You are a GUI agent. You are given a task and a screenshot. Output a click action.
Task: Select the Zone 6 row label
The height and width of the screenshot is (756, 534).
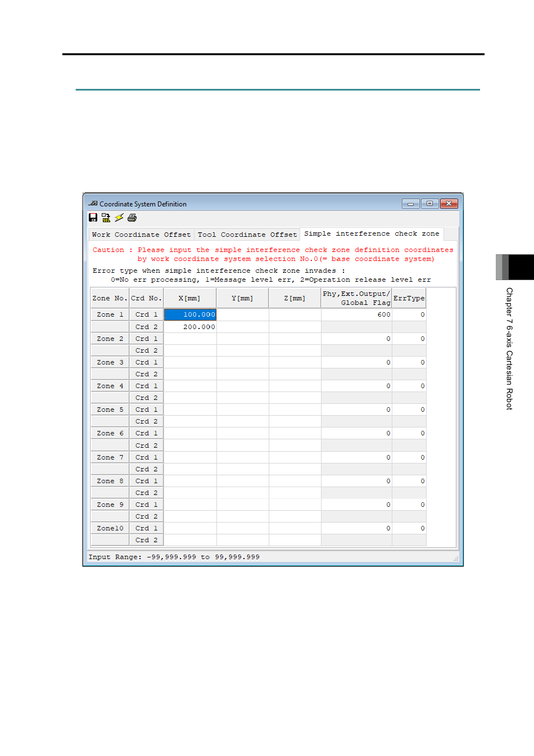coord(110,433)
